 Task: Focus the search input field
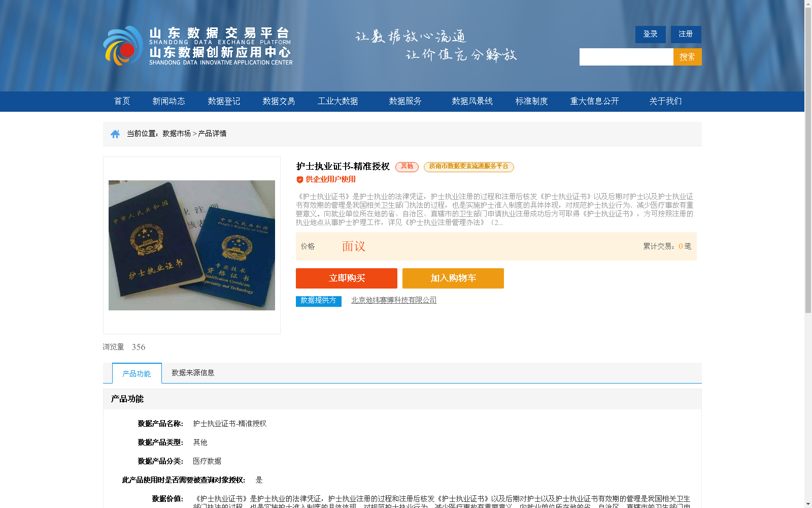coord(626,57)
